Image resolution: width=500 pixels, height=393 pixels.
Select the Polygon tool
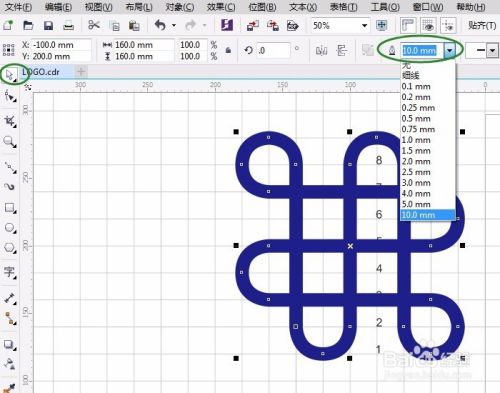click(10, 248)
